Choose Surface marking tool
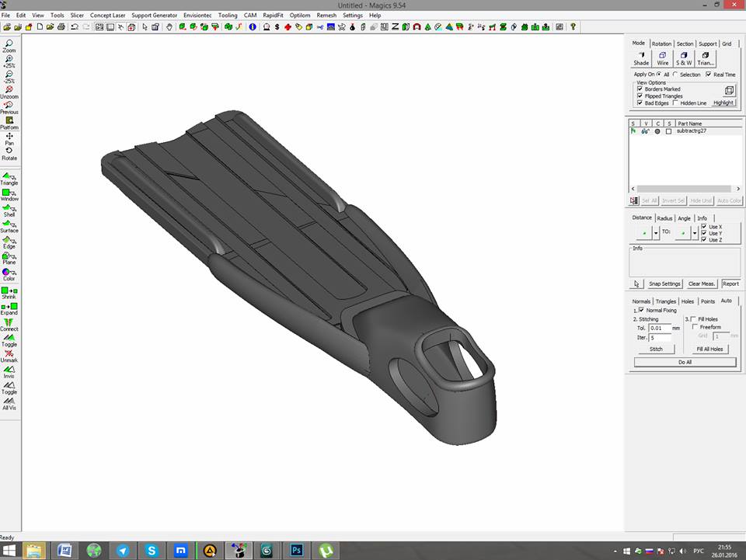This screenshot has height=560, width=746. [9, 226]
